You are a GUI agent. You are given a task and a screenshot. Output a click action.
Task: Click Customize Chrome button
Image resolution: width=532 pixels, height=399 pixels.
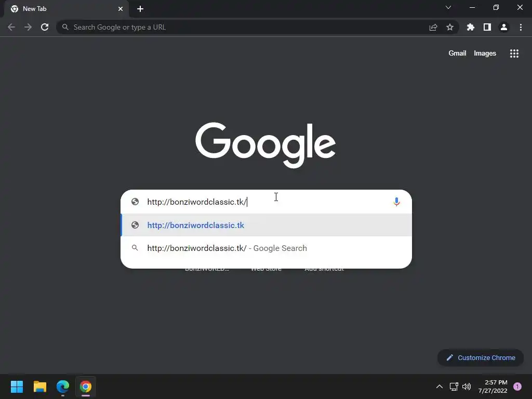tap(481, 357)
